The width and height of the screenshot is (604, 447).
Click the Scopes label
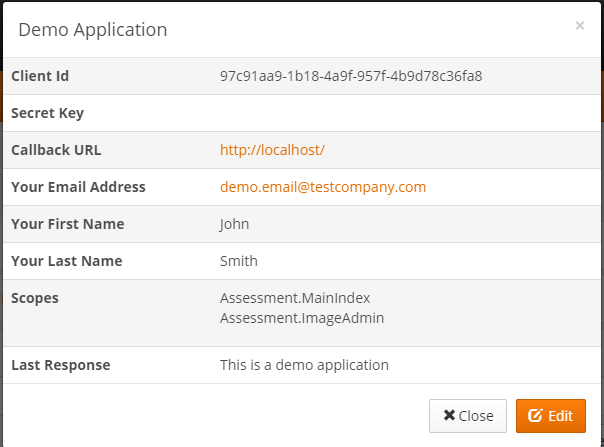pos(35,298)
